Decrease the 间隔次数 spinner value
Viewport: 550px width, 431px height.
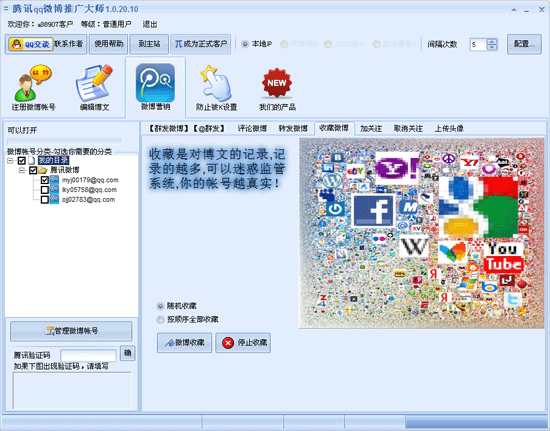point(492,47)
